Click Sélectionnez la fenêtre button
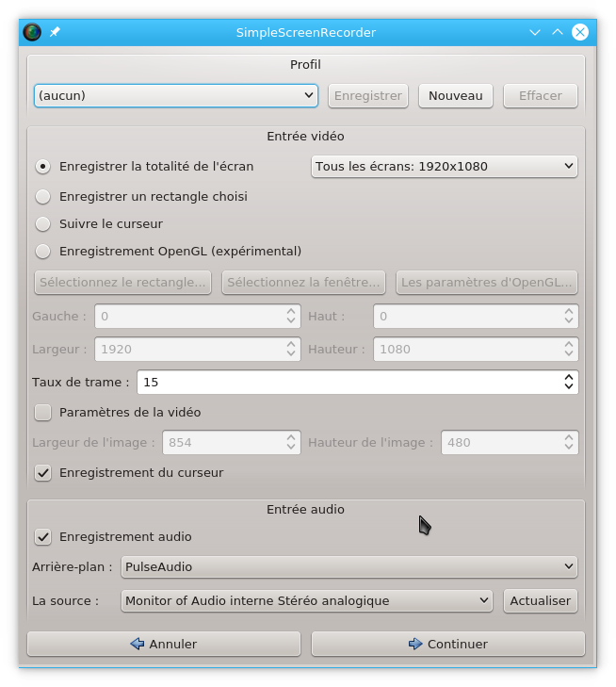Screen dimensions: 616x687 [303, 282]
